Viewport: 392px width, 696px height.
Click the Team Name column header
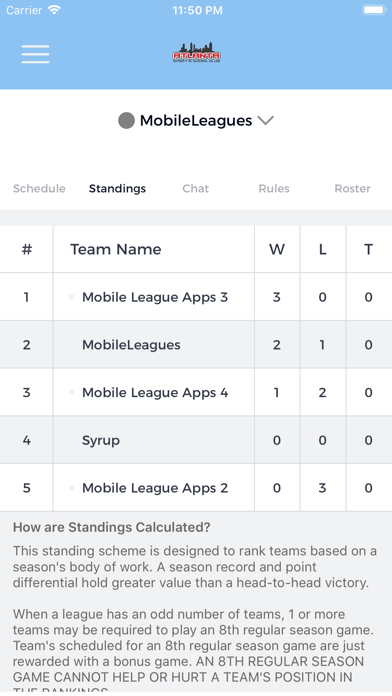[115, 249]
